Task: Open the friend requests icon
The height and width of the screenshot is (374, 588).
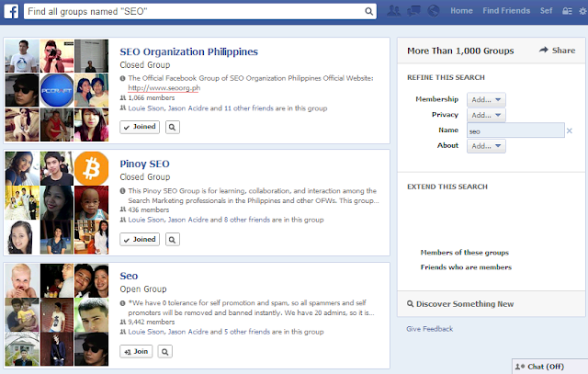Action: (393, 11)
